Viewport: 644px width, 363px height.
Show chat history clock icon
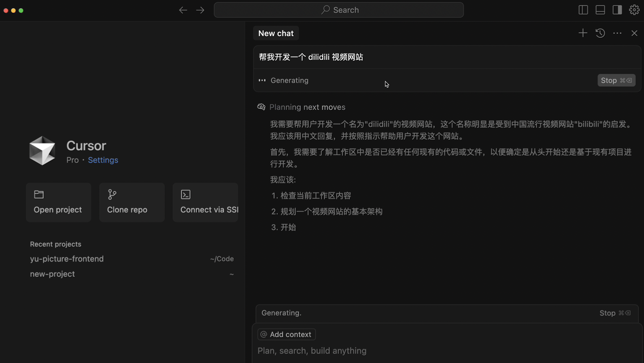(x=600, y=33)
